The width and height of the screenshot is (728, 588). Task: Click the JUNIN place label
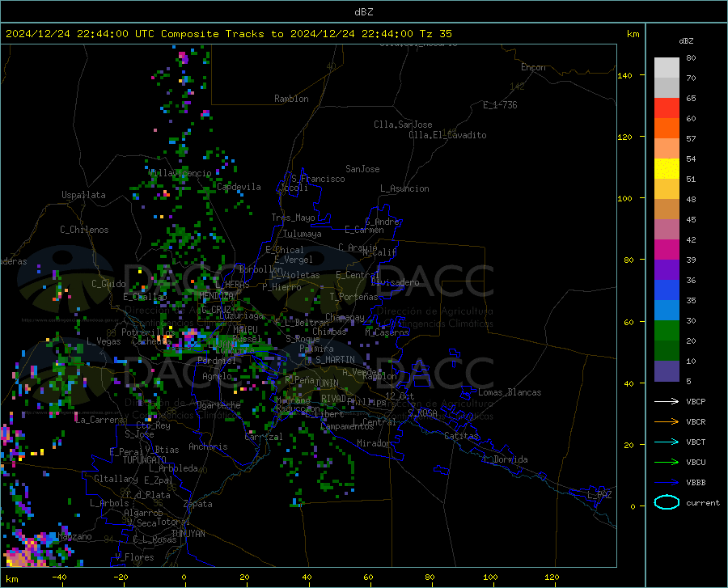(327, 383)
